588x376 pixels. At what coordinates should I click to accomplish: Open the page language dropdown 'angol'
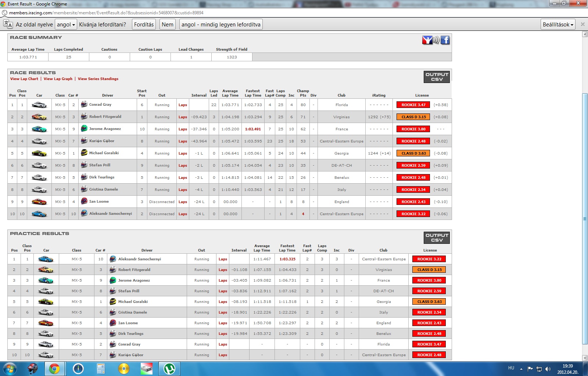pyautogui.click(x=66, y=25)
